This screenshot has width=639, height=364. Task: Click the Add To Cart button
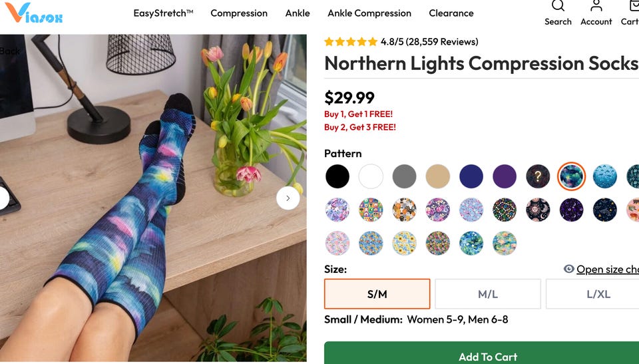(482, 353)
